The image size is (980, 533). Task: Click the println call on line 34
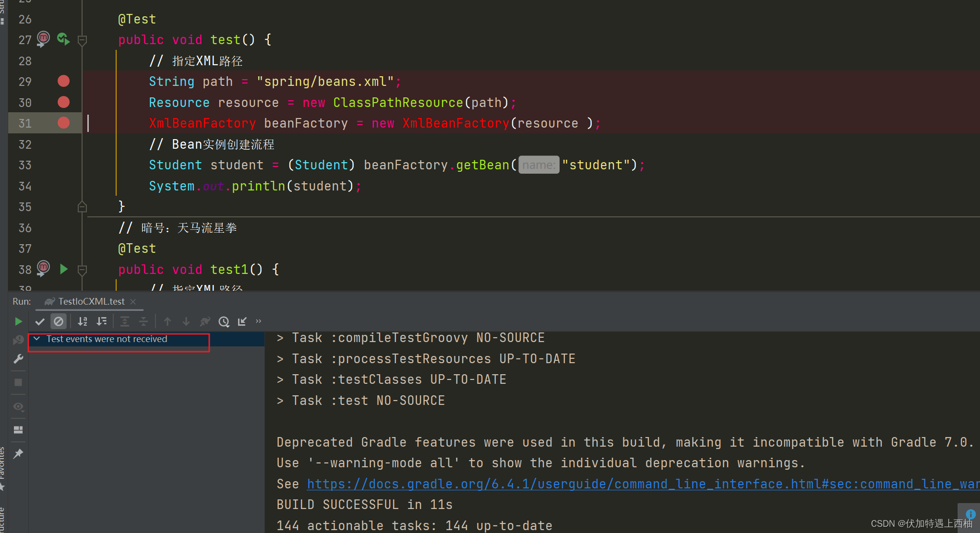click(x=258, y=186)
